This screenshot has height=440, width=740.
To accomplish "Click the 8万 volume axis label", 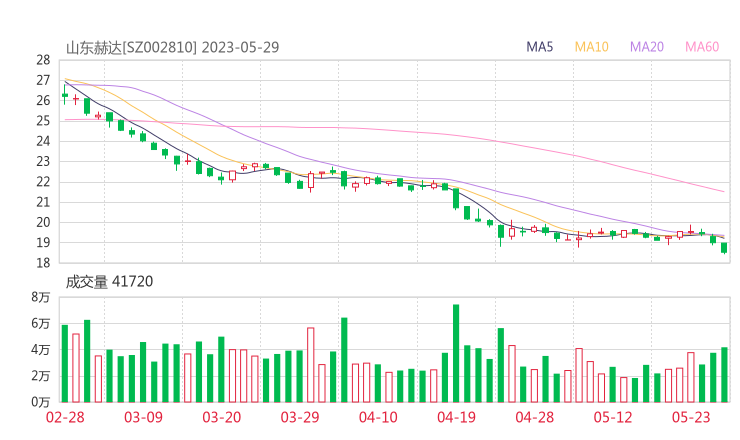I will (40, 298).
